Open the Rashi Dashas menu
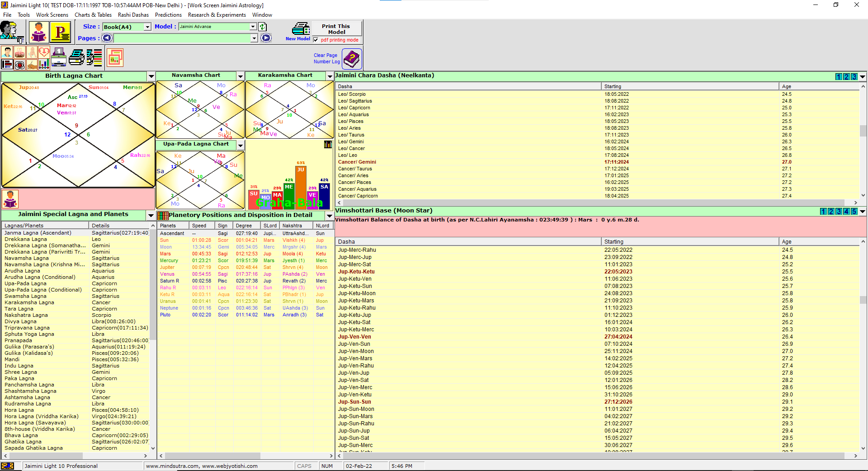This screenshot has width=868, height=471. pyautogui.click(x=133, y=15)
